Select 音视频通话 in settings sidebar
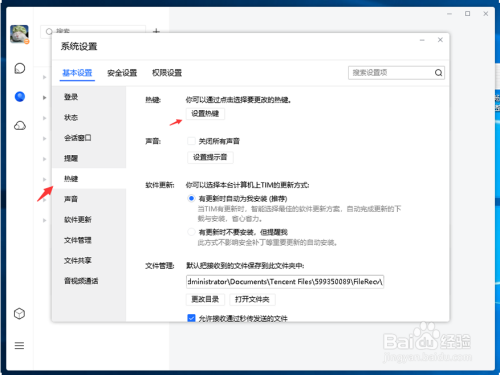This screenshot has height=375, width=500. coord(89,281)
